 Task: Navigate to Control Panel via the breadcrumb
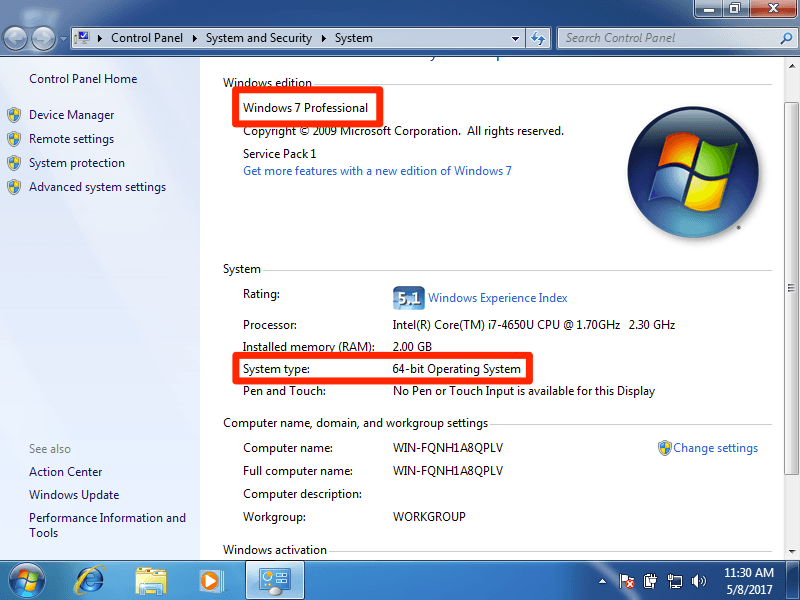[147, 37]
